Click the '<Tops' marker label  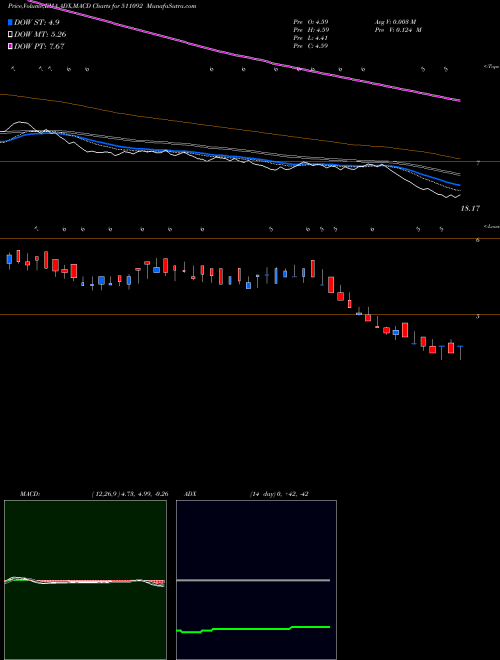pos(491,66)
